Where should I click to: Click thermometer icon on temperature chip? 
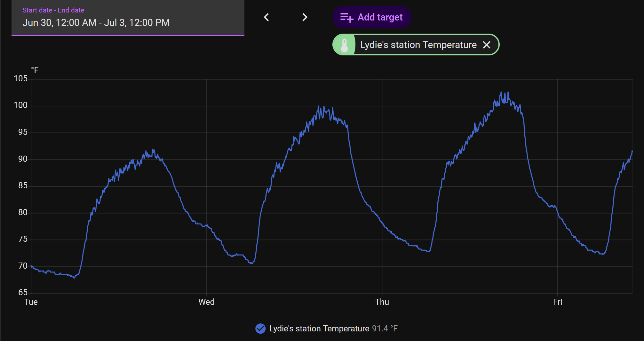click(344, 45)
